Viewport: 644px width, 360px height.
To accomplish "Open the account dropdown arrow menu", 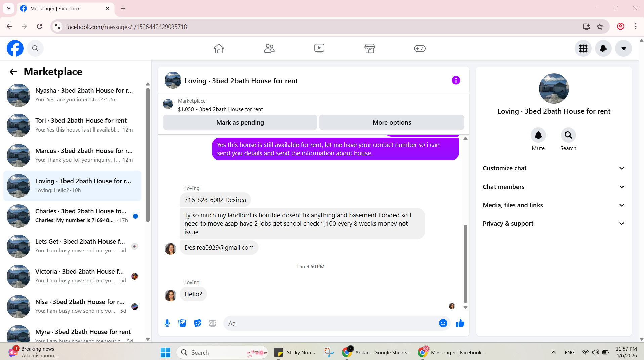I will click(624, 48).
